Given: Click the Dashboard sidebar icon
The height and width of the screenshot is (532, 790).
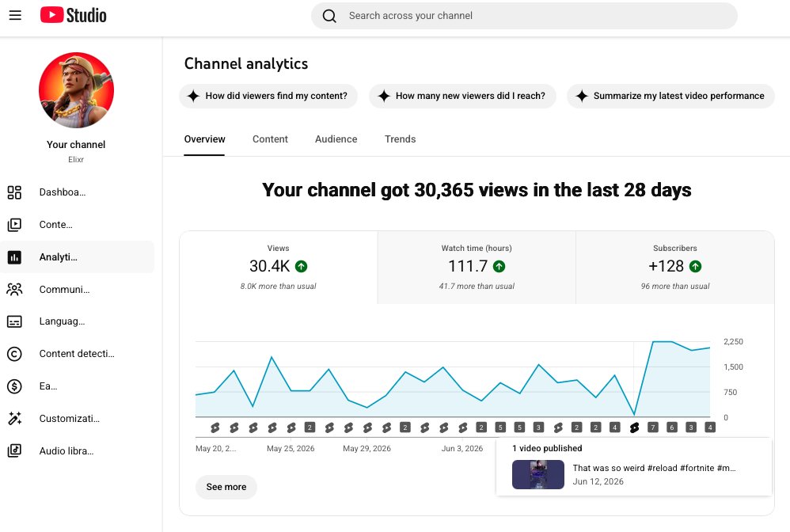Looking at the screenshot, I should (x=14, y=192).
